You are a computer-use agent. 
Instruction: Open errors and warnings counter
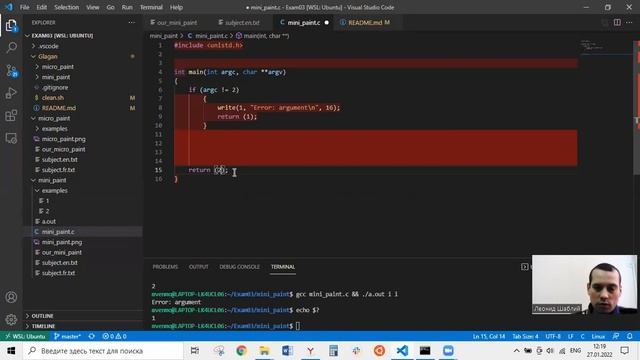coord(114,336)
